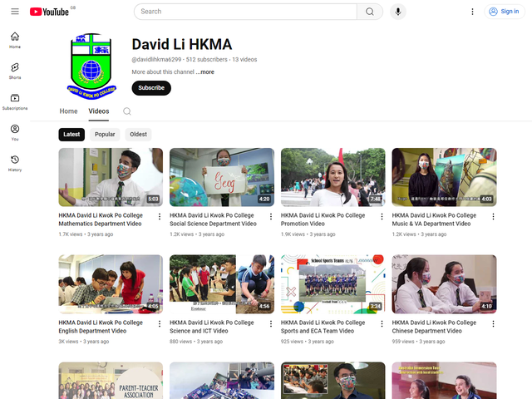The width and height of the screenshot is (532, 399).
Task: Open the Sports and ECA Team video thumbnail
Action: pos(332,283)
